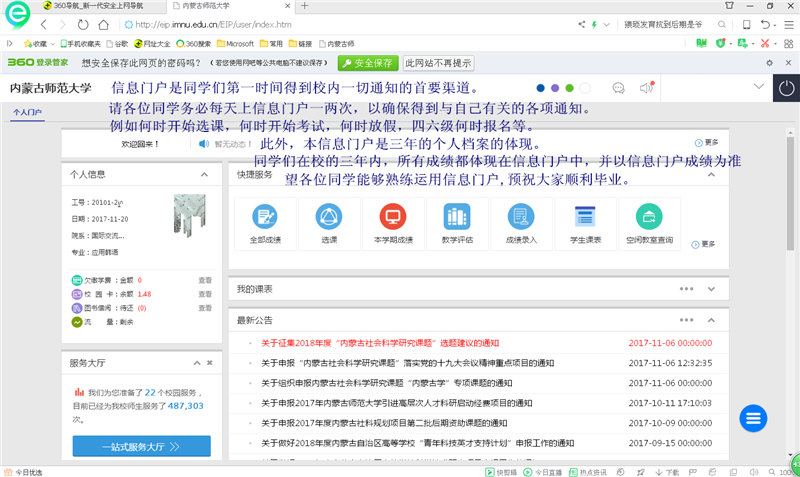Collapse the 快捷服务 panel
800x477 pixels.
point(711,174)
